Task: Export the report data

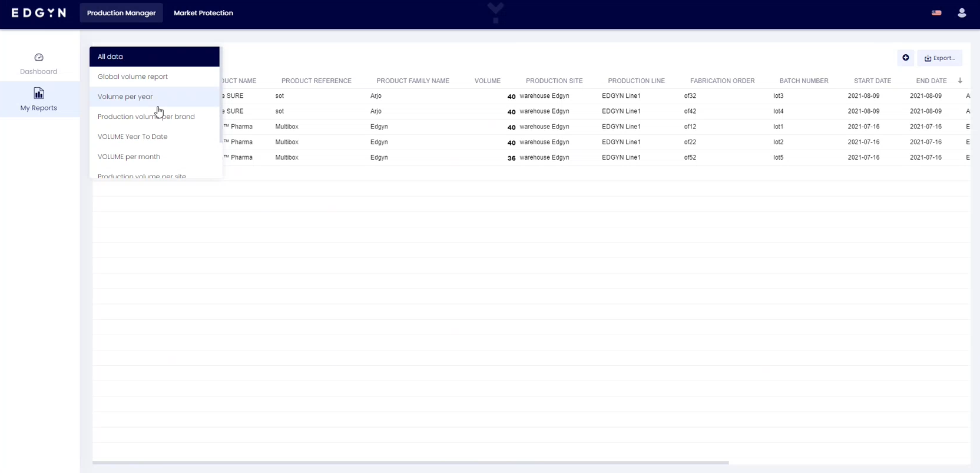Action: (x=939, y=58)
